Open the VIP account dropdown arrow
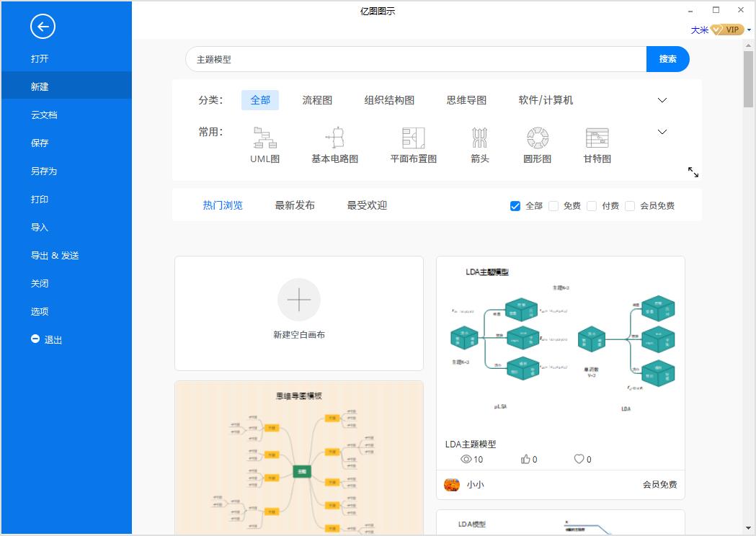The height and width of the screenshot is (536, 756). 748,30
